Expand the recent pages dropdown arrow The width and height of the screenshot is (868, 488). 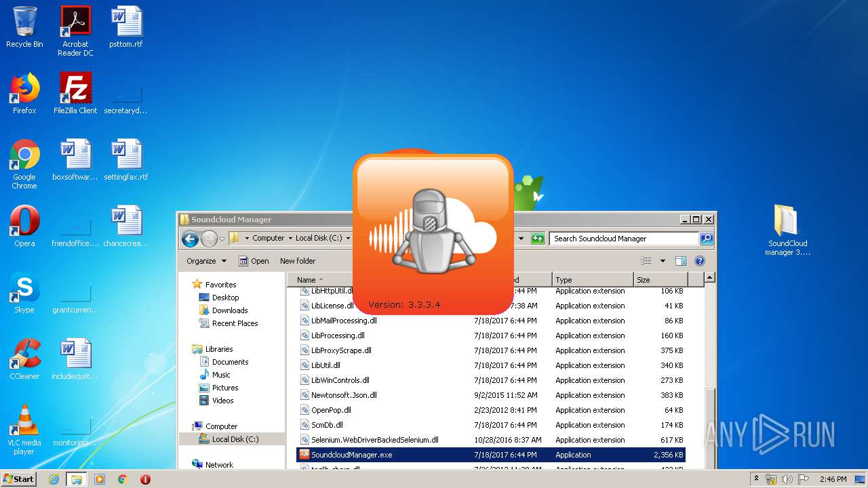[x=222, y=239]
